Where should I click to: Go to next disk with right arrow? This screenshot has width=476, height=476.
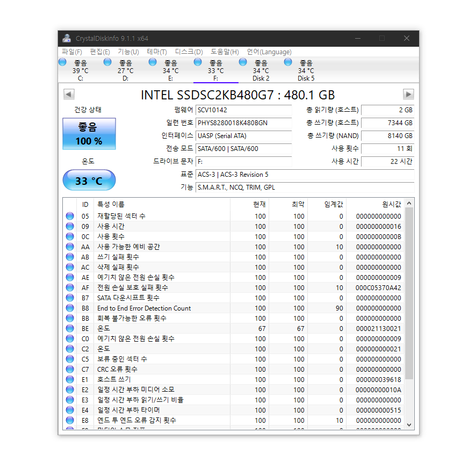click(x=408, y=94)
